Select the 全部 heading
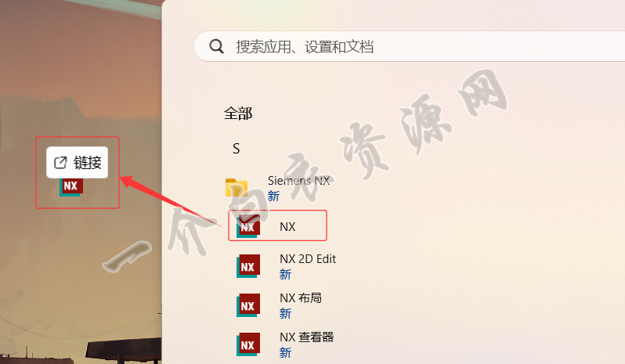The height and width of the screenshot is (364, 625). [238, 114]
